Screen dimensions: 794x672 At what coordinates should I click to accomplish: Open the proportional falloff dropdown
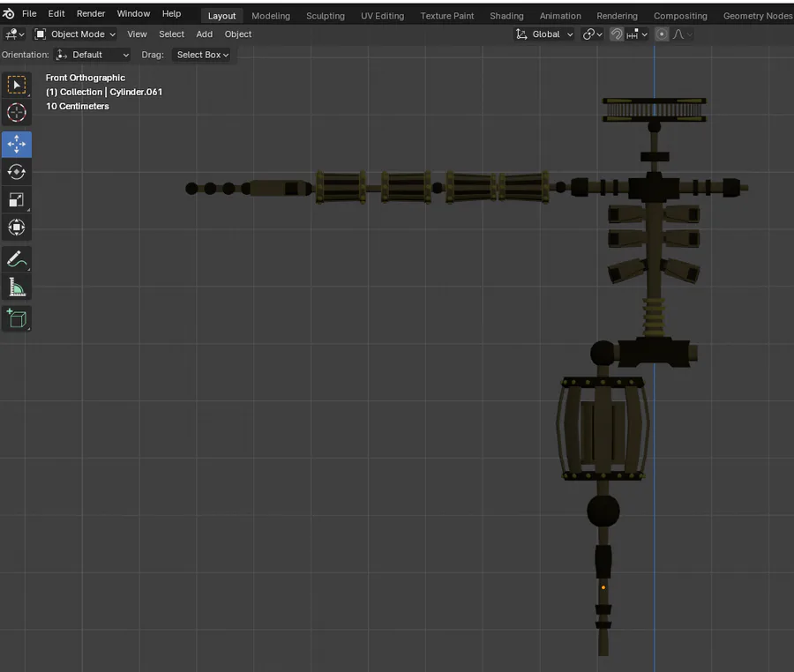click(x=682, y=34)
